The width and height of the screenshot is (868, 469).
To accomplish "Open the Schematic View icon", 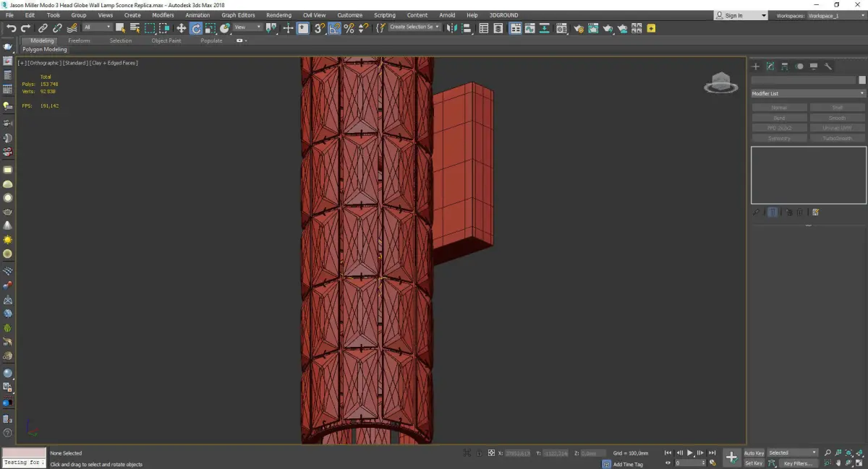I will coord(544,28).
